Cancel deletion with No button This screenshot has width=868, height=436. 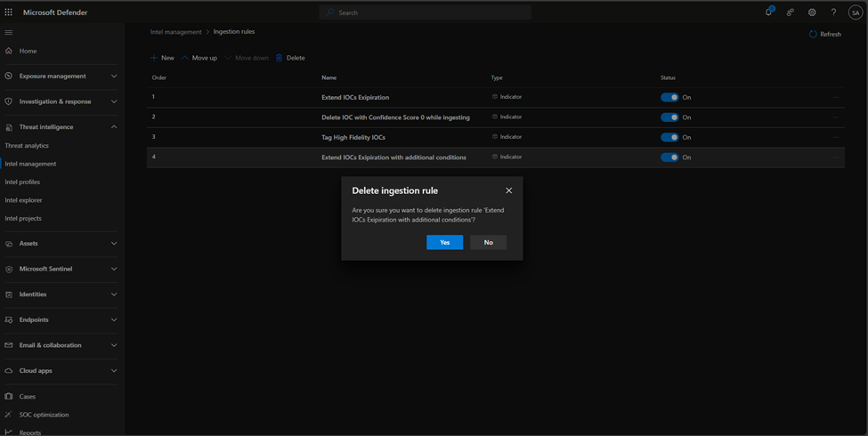click(x=488, y=242)
